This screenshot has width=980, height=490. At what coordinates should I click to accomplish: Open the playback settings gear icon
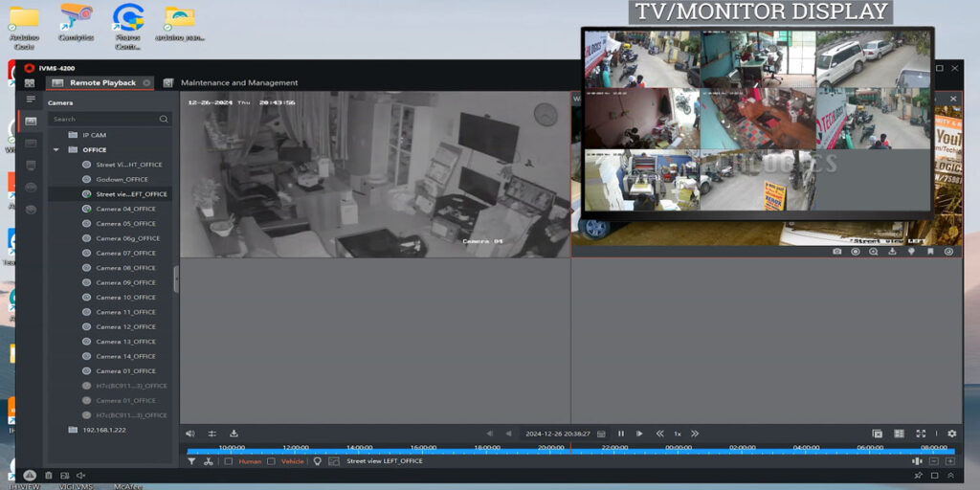(x=951, y=434)
